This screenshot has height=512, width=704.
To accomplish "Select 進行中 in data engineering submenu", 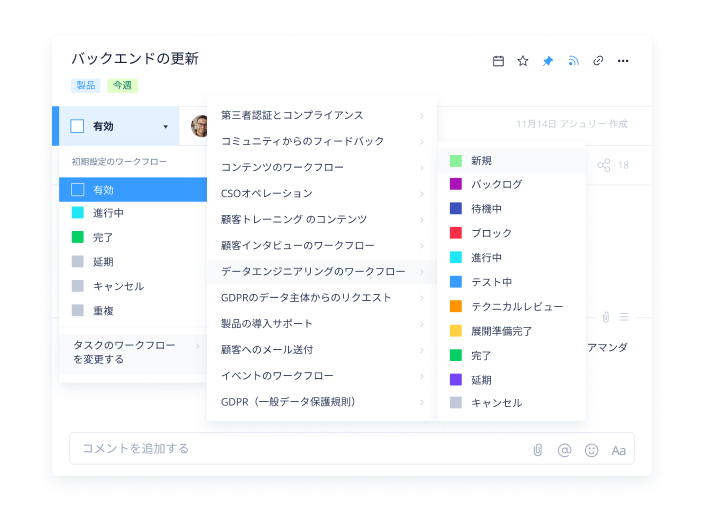I will point(511,257).
